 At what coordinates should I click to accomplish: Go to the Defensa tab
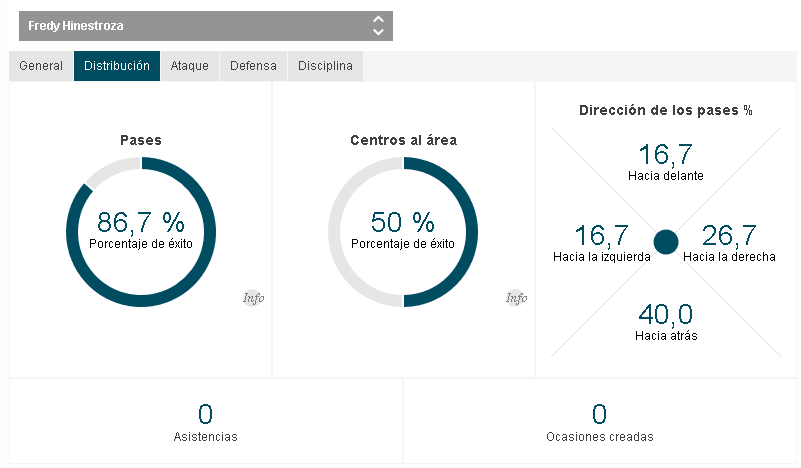click(253, 66)
